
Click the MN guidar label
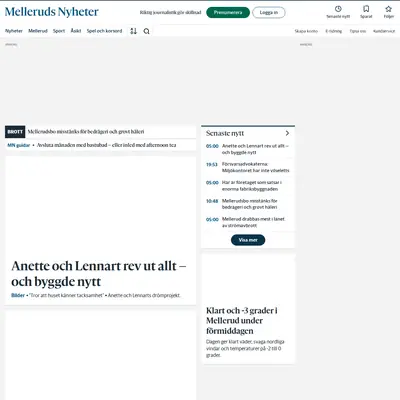coord(19,145)
